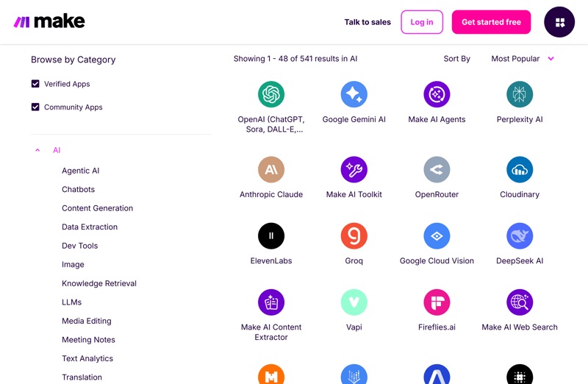Toggle the Community Apps checkbox

35,107
